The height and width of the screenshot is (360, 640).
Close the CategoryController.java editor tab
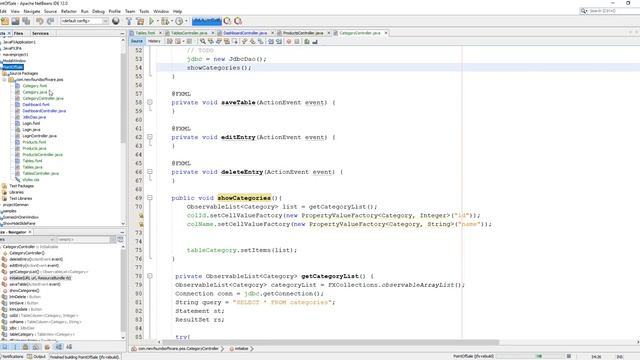tap(386, 33)
